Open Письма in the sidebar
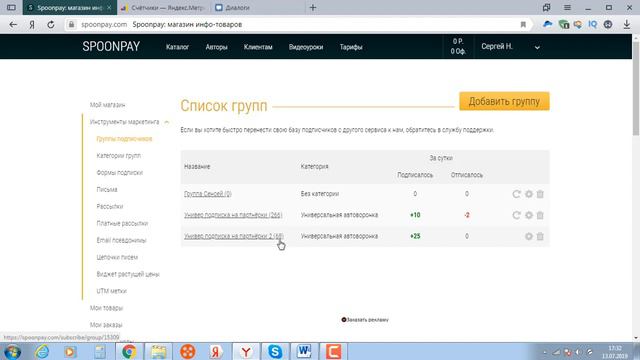Viewport: 640px width, 360px height. click(x=107, y=190)
